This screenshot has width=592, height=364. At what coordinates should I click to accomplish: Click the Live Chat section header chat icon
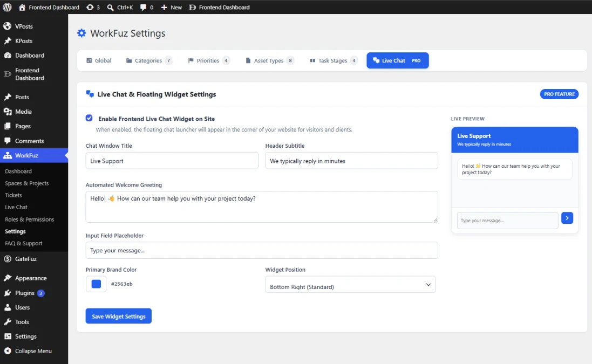pos(90,94)
